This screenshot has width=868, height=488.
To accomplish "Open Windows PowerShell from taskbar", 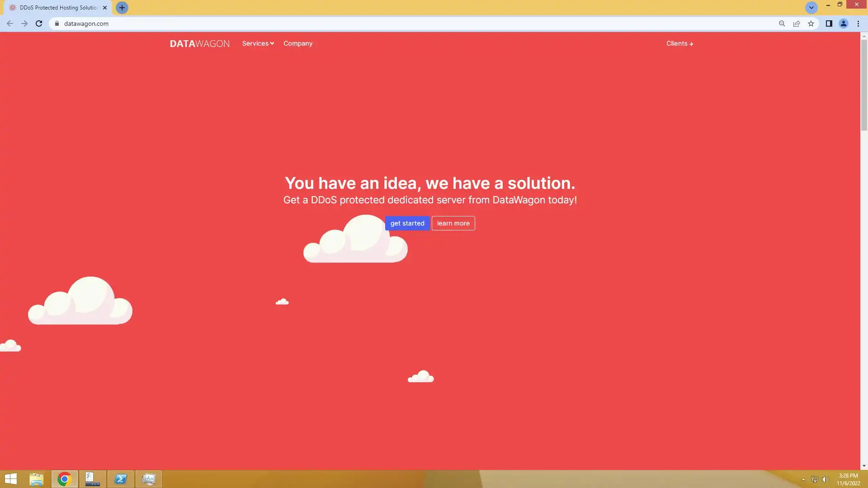I will pos(121,479).
